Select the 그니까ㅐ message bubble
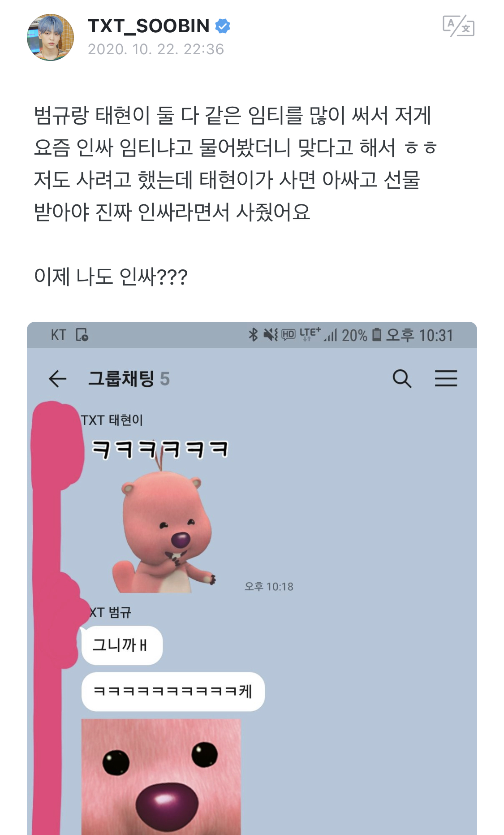Screen dimensions: 504x835 click(122, 645)
